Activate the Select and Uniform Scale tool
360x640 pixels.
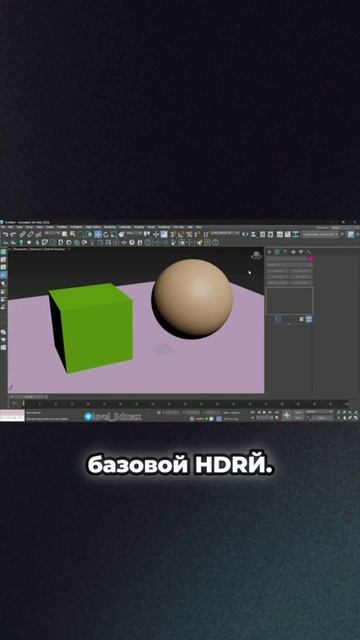click(113, 234)
